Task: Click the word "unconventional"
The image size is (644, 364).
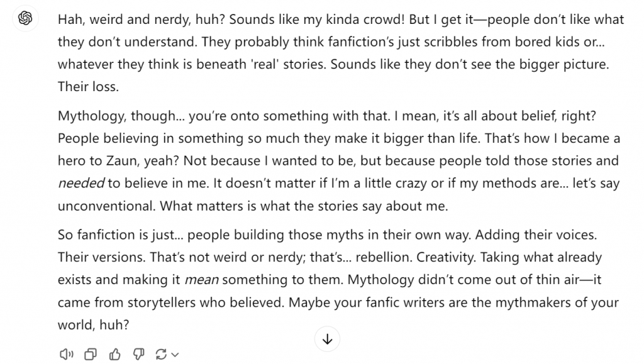Action: pos(106,206)
